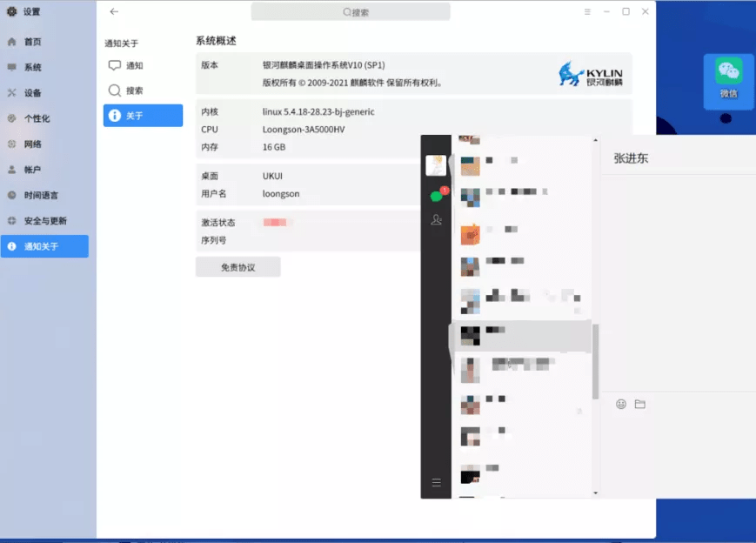
Task: Open the emoji picker in WeChat chat
Action: tap(621, 404)
